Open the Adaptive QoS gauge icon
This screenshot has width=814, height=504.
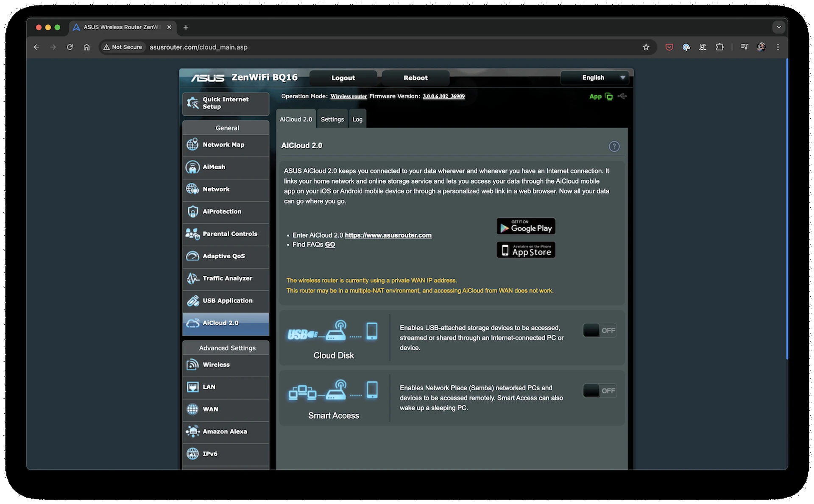(x=192, y=256)
